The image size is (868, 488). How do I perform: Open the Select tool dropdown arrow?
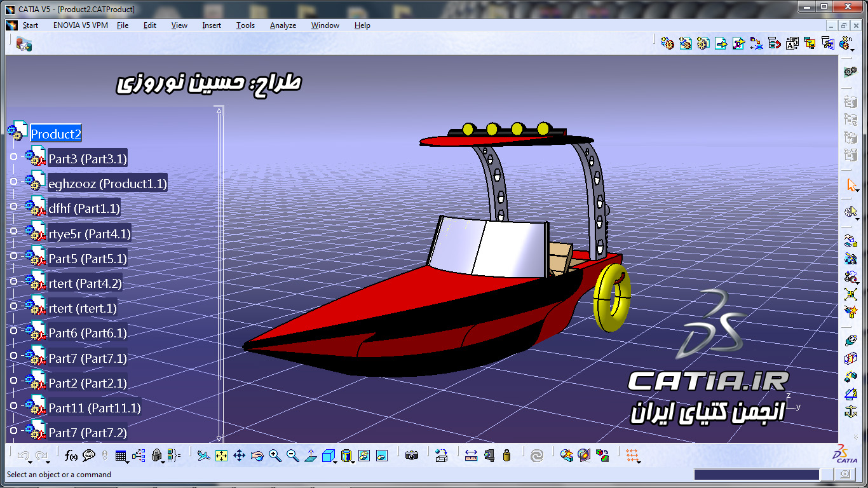point(857,191)
